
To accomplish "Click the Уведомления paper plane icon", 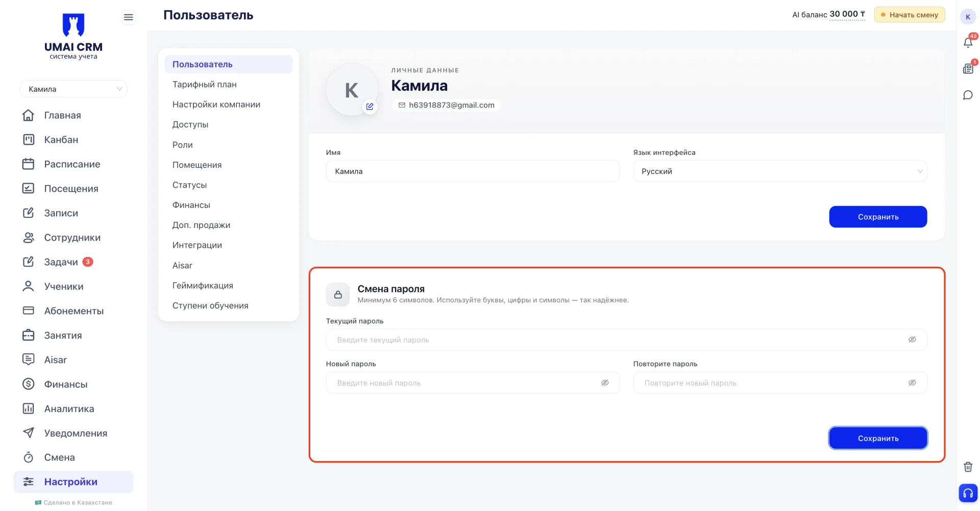I will tap(29, 433).
